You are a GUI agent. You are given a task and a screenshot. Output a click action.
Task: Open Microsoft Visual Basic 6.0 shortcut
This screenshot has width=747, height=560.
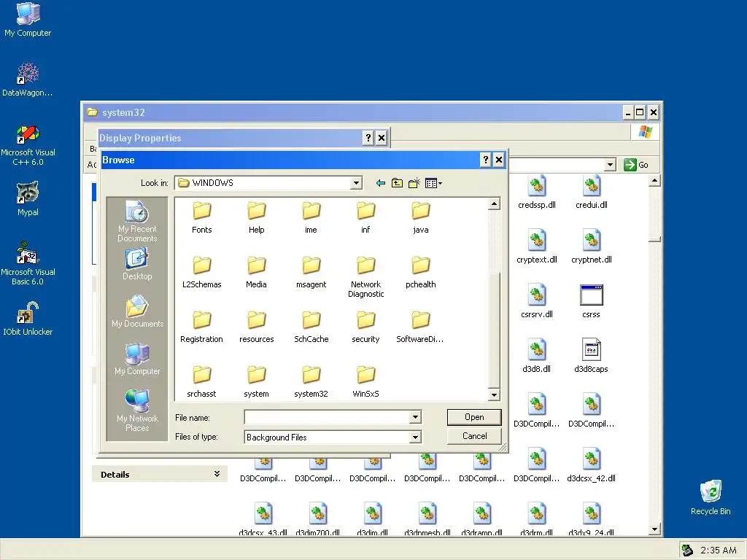[x=28, y=264]
